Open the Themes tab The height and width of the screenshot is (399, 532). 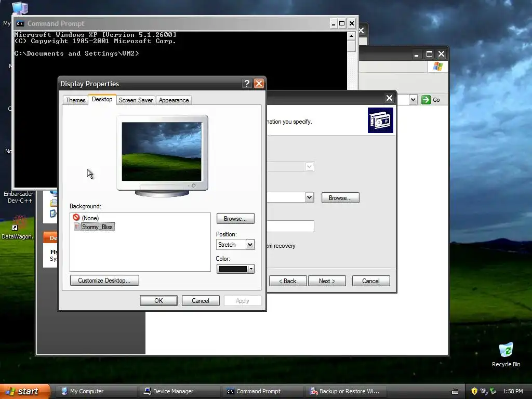76,100
